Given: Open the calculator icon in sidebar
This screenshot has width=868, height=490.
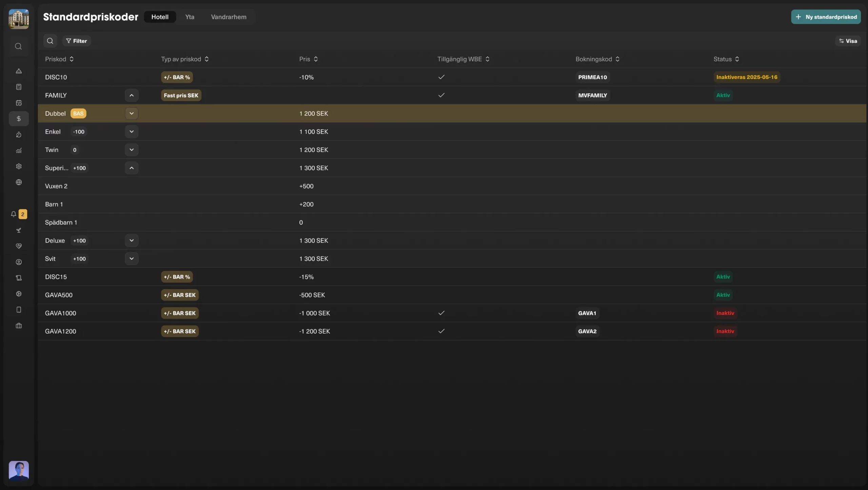Looking at the screenshot, I should pyautogui.click(x=19, y=87).
